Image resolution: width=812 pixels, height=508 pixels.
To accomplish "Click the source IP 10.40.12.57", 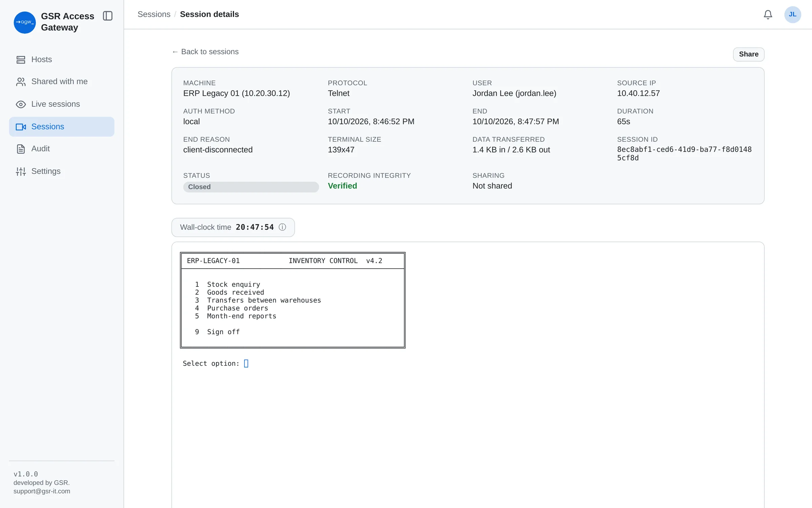I will 638,93.
